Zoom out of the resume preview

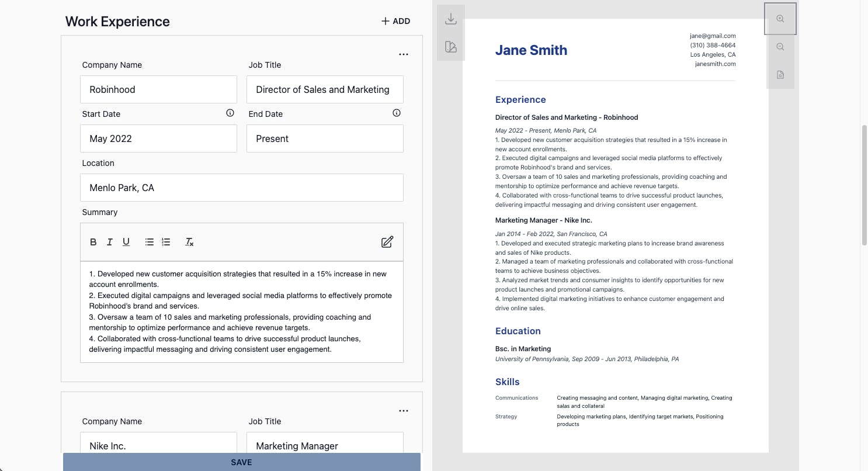click(780, 47)
